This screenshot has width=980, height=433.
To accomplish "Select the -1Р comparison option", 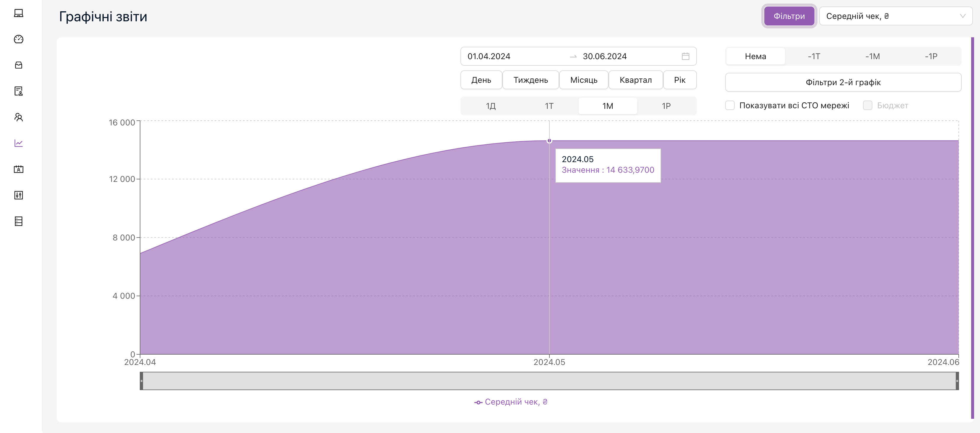I will (x=931, y=56).
